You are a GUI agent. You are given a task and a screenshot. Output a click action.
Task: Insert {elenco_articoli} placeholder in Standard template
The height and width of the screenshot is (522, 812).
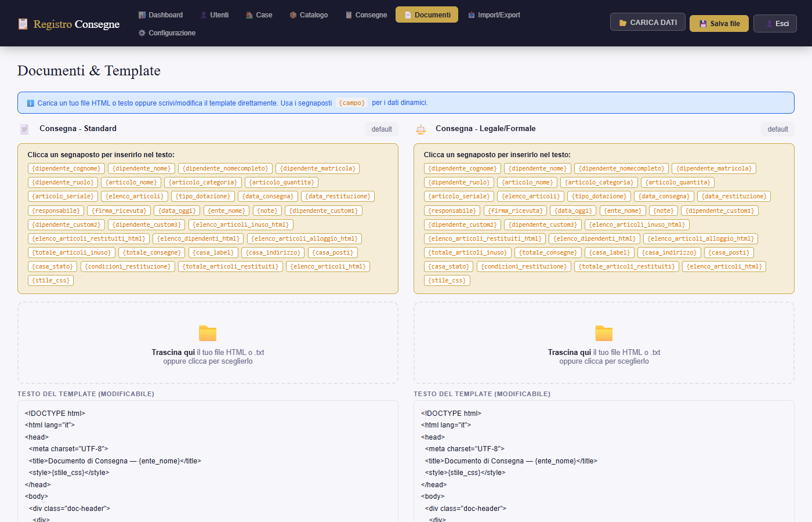[135, 197]
